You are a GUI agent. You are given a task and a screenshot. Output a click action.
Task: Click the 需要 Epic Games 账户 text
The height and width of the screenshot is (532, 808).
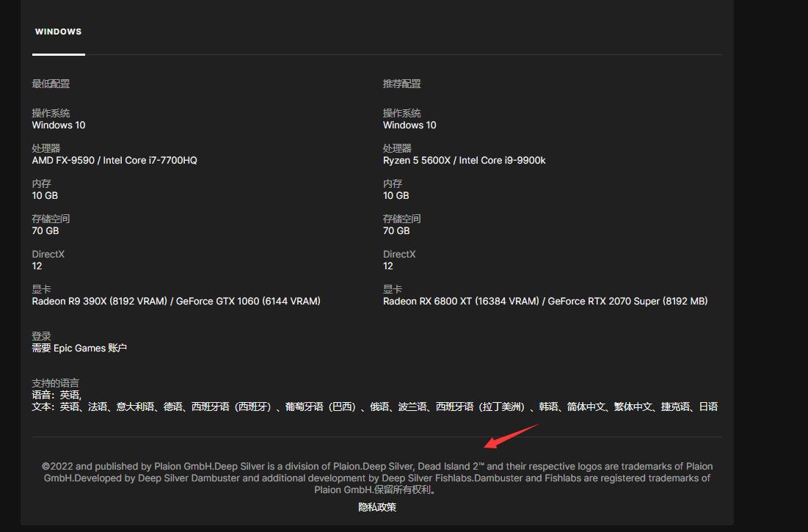pyautogui.click(x=79, y=348)
